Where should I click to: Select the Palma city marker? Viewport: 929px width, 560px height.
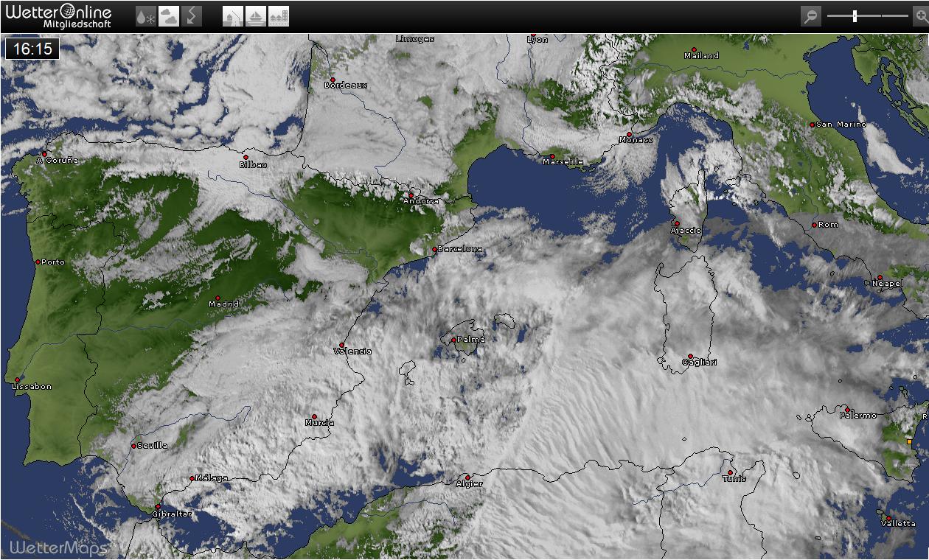coord(453,340)
